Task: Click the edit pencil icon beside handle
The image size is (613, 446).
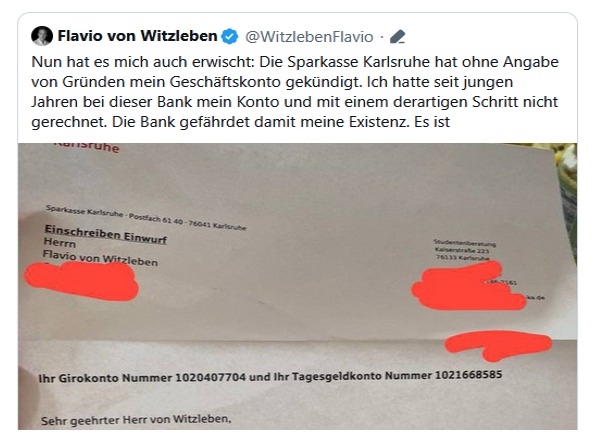Action: [x=398, y=37]
